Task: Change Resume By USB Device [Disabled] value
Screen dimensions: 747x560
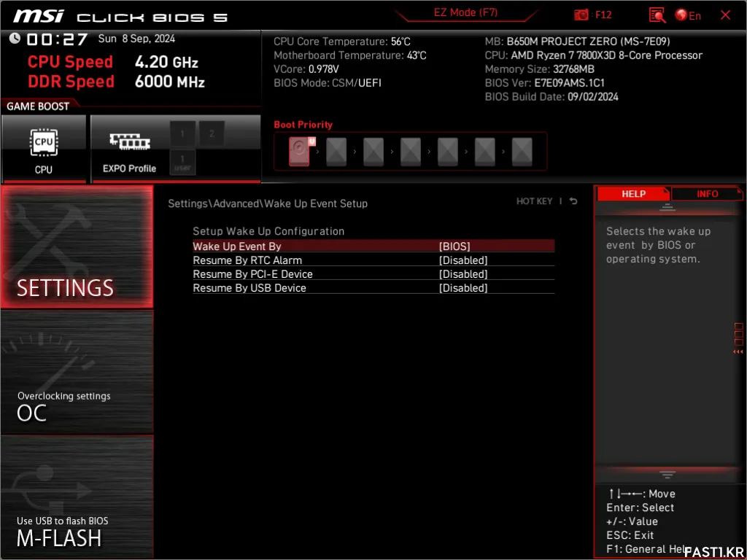Action: [x=463, y=287]
